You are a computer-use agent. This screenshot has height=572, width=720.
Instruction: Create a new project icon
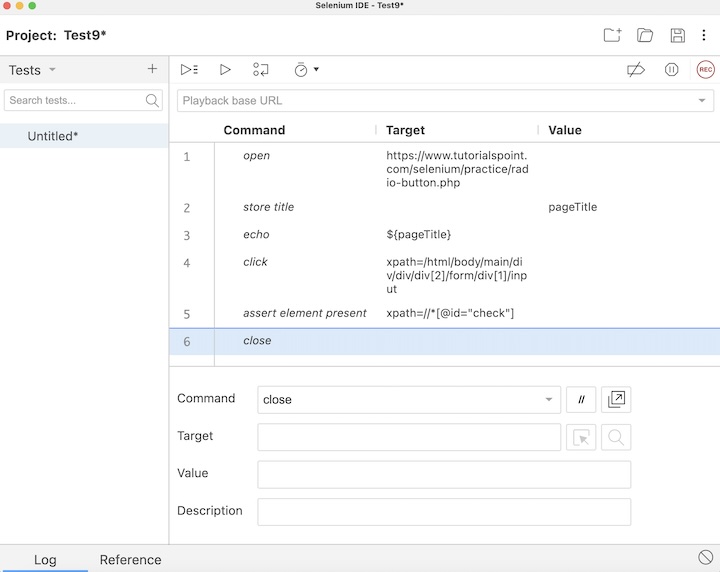(x=612, y=36)
